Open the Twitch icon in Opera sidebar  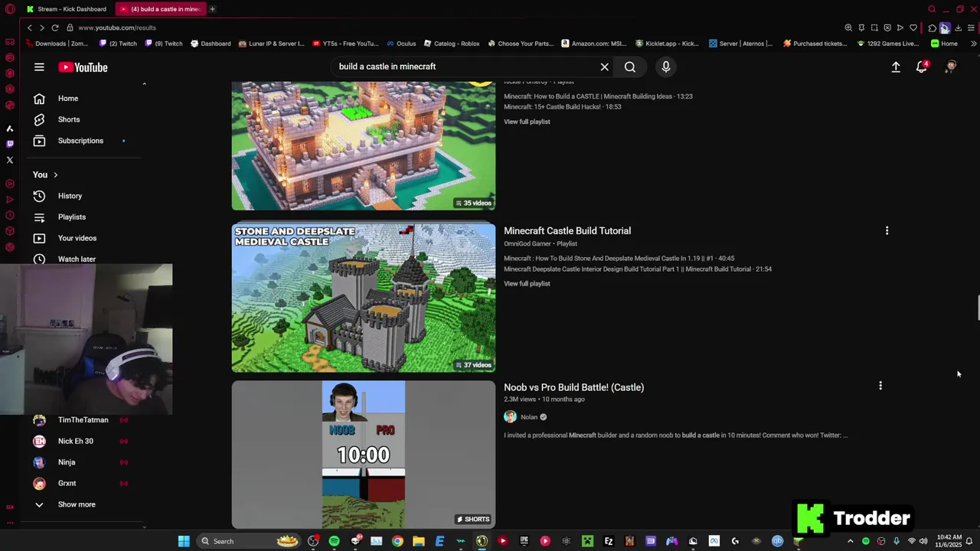[x=10, y=144]
